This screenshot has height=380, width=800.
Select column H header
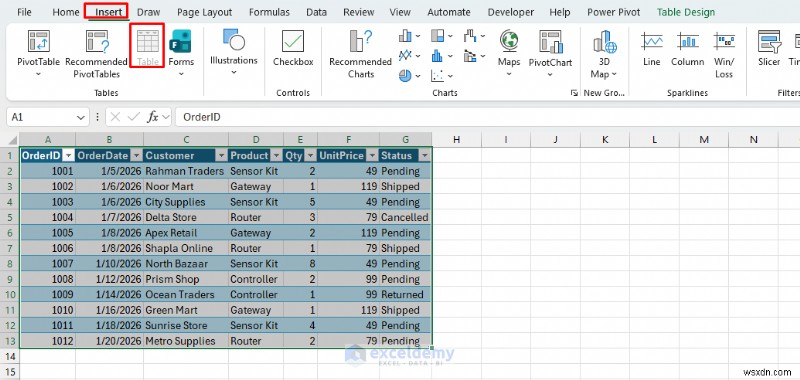[x=456, y=139]
